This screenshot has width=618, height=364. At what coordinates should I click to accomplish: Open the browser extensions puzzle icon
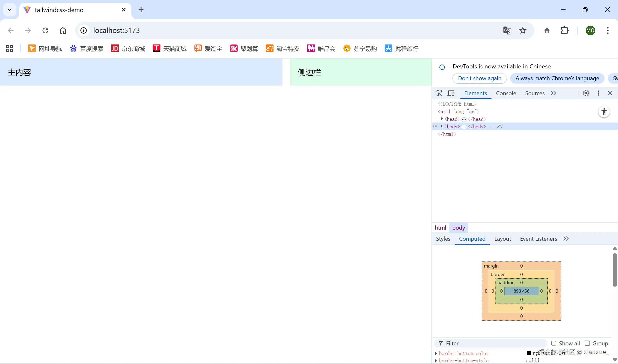[x=565, y=30]
